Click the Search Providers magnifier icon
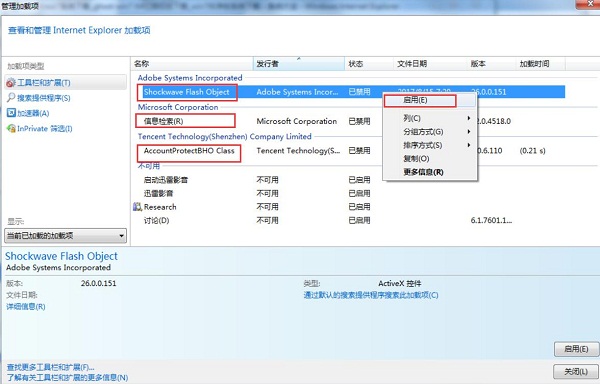 click(x=11, y=98)
